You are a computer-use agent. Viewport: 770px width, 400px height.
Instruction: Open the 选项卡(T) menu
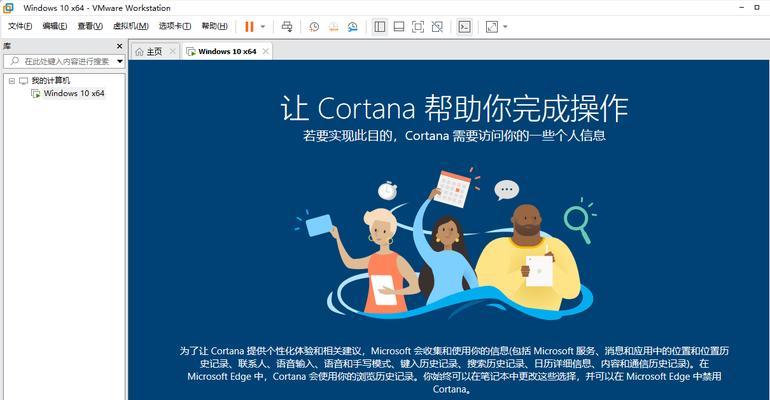(x=175, y=26)
